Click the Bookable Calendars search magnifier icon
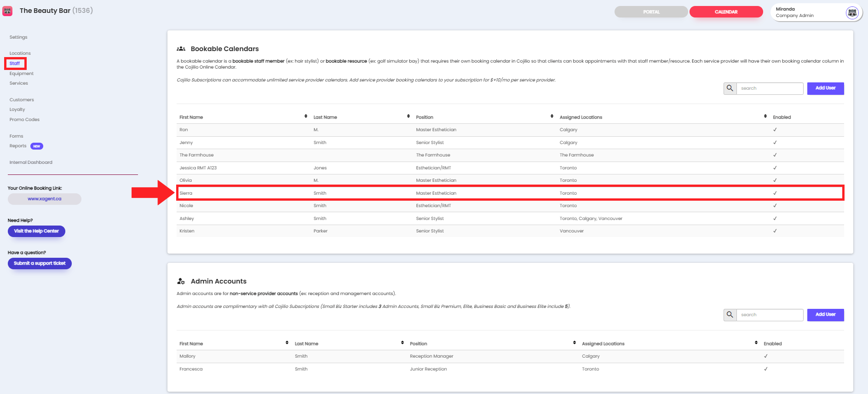Viewport: 868px width, 394px height. pos(730,88)
